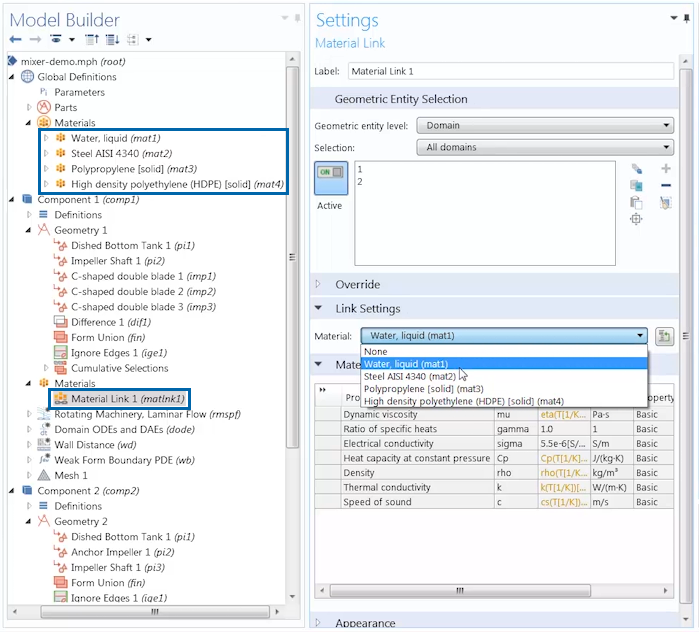Click the back arrow in Model Builder toolbar
This screenshot has height=632, width=699.
pyautogui.click(x=15, y=40)
